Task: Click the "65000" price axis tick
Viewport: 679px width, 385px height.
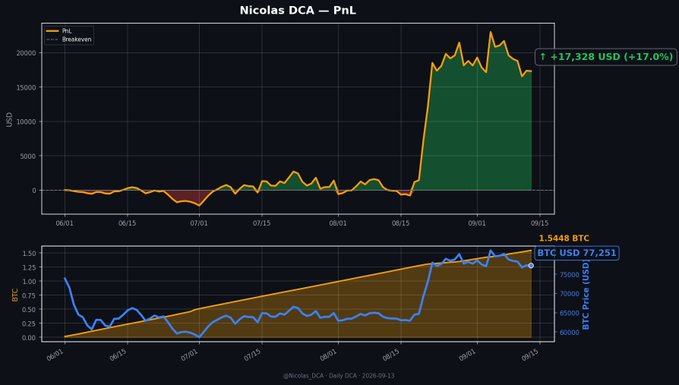Action: tap(569, 313)
